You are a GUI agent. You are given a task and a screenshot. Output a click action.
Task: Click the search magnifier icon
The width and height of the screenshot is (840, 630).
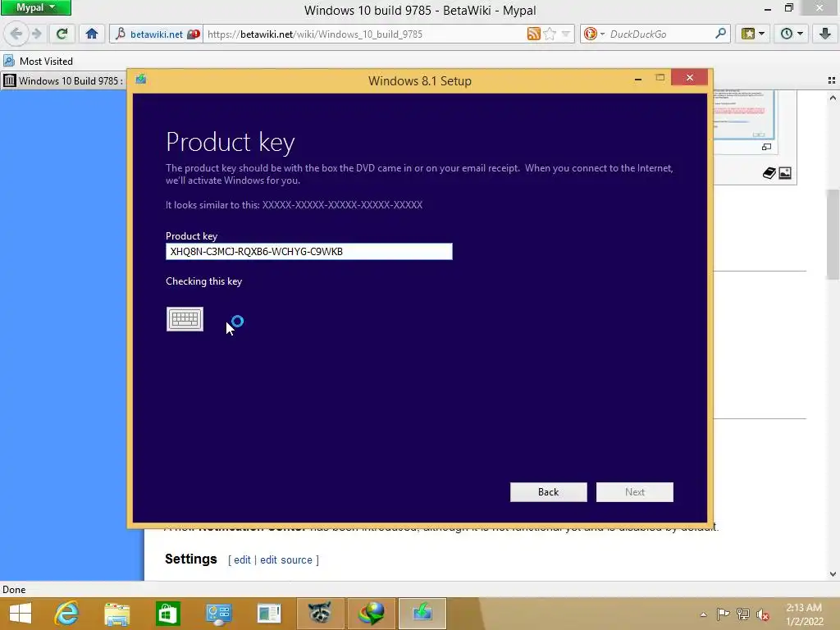[720, 34]
